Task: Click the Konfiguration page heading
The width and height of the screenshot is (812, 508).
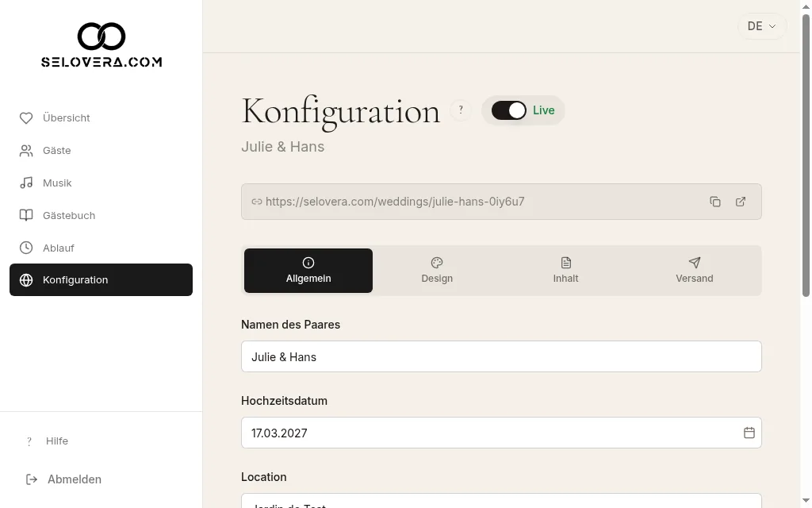Action: pyautogui.click(x=341, y=111)
